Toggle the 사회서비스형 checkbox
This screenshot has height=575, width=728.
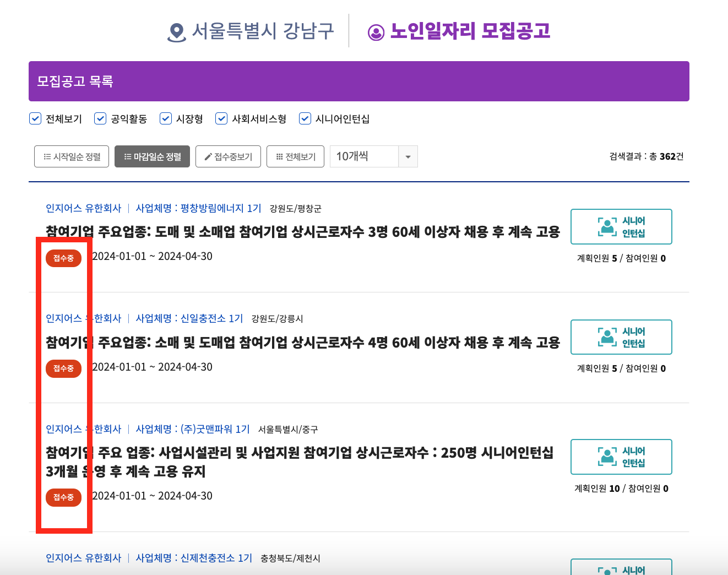221,118
